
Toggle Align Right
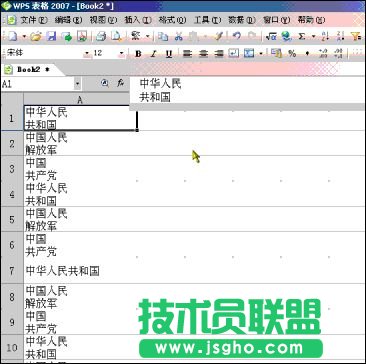click(218, 54)
